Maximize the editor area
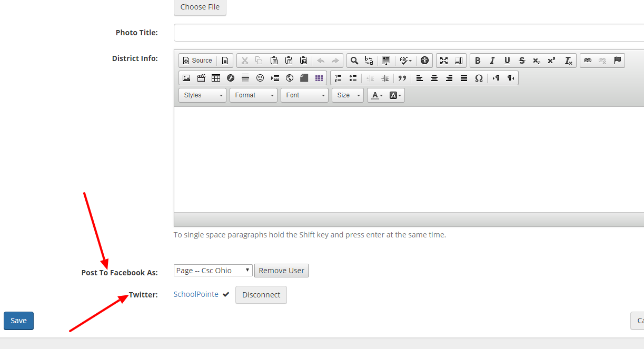The image size is (644, 349). click(444, 61)
